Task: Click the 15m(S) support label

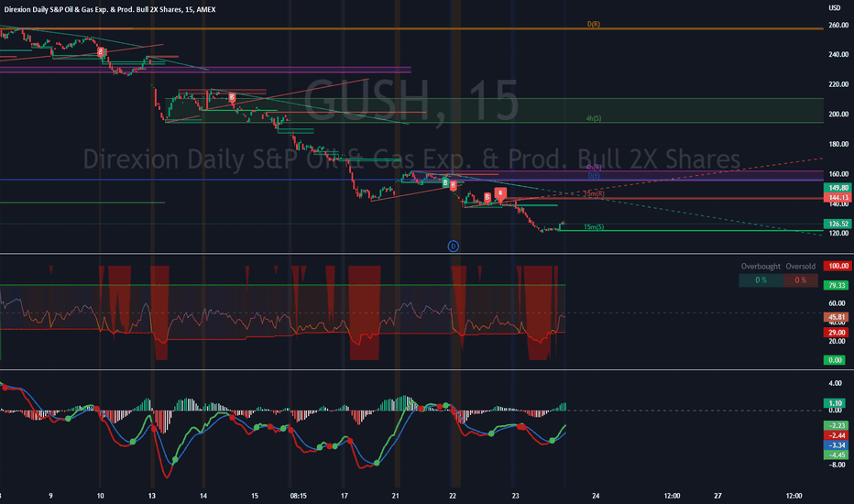Action: point(594,226)
